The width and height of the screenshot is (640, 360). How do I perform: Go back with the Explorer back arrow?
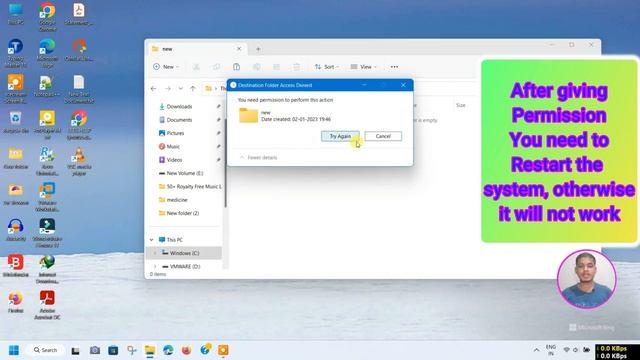pyautogui.click(x=153, y=89)
